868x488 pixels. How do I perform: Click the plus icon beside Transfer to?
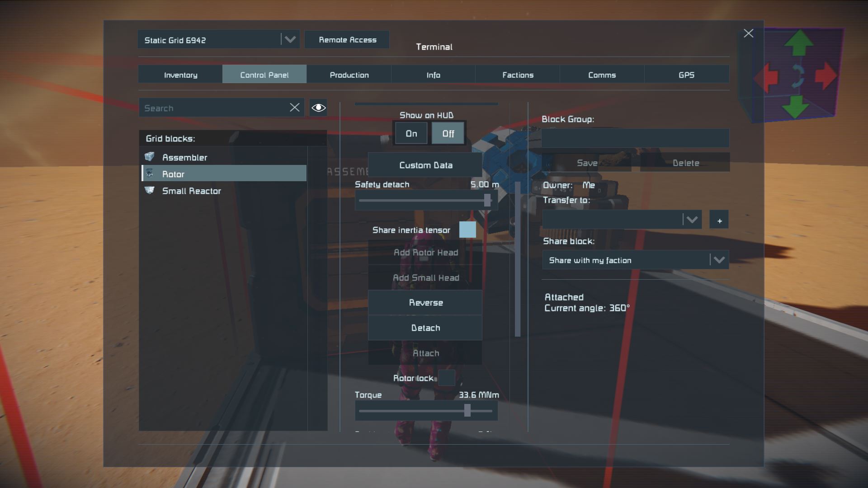(x=719, y=220)
